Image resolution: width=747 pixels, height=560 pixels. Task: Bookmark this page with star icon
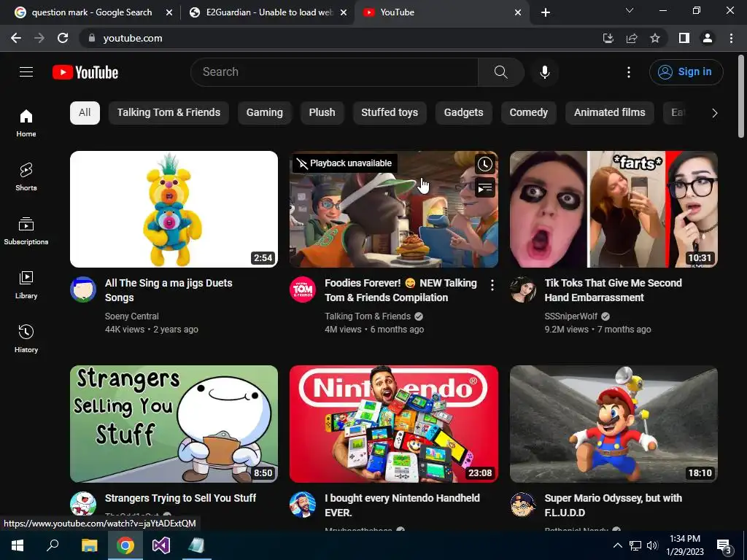(655, 38)
